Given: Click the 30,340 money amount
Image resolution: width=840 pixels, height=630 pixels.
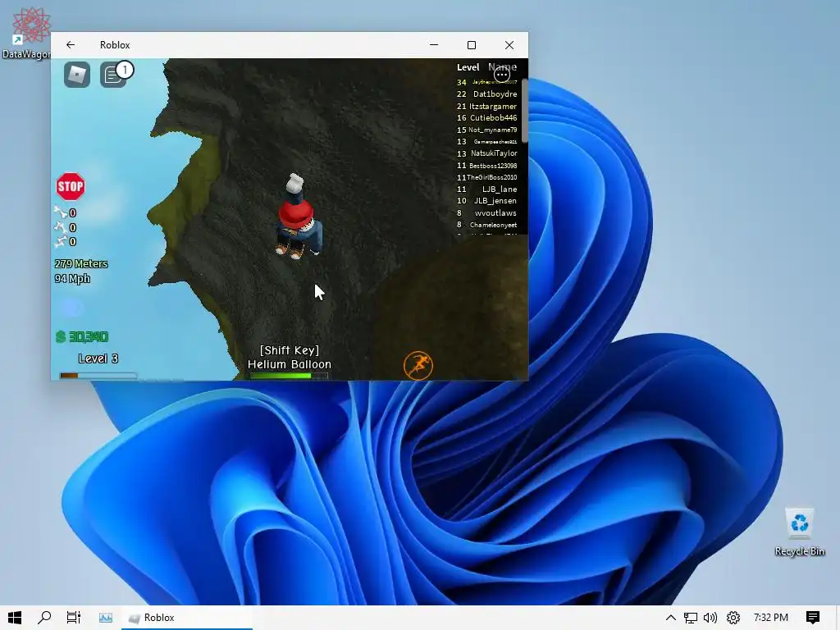Looking at the screenshot, I should point(89,336).
